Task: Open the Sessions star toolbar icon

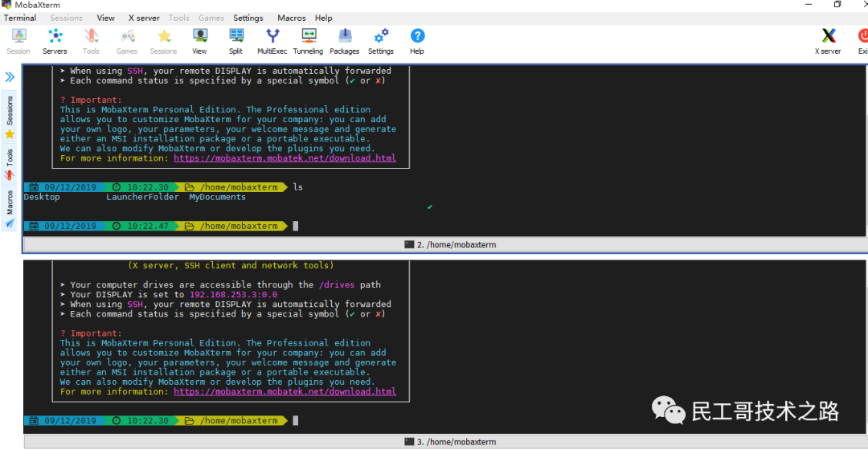Action: (x=163, y=42)
